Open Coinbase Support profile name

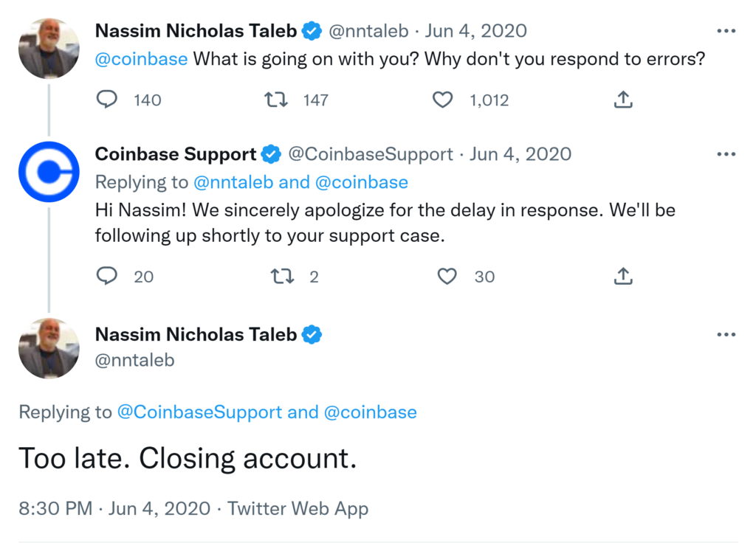[x=176, y=154]
